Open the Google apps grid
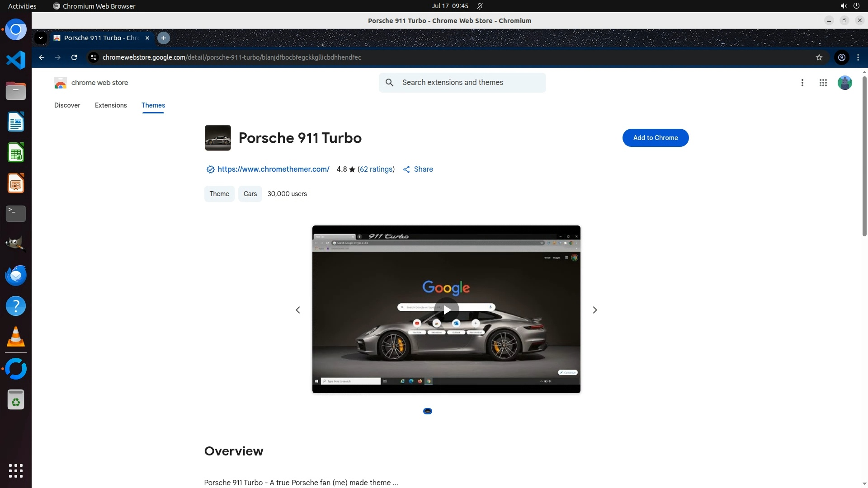The height and width of the screenshot is (488, 868). (x=823, y=83)
